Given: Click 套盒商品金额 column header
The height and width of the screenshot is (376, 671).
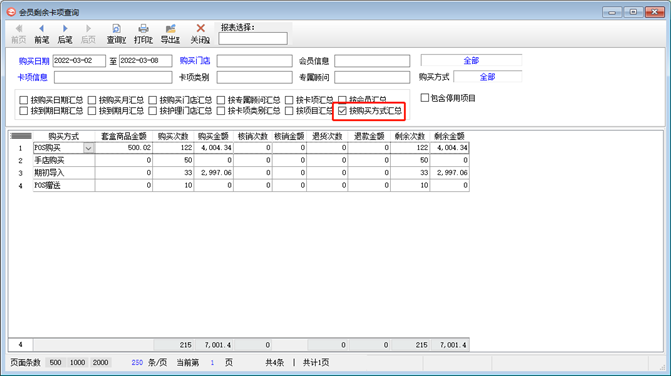Looking at the screenshot, I should coord(123,136).
